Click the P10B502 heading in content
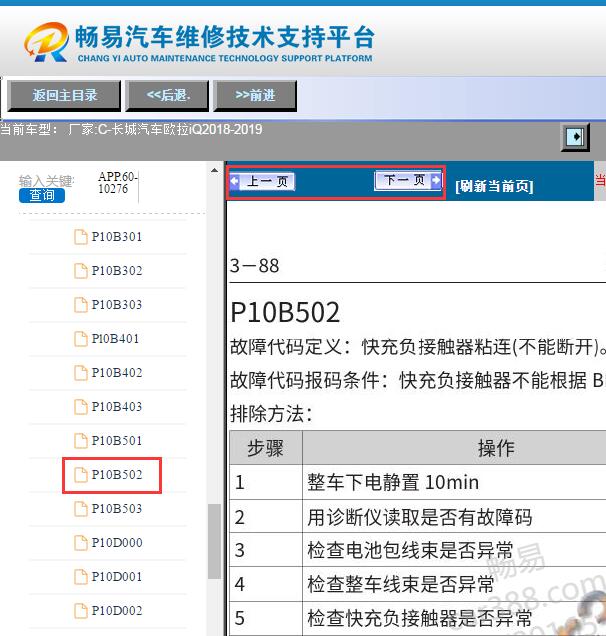 (285, 312)
